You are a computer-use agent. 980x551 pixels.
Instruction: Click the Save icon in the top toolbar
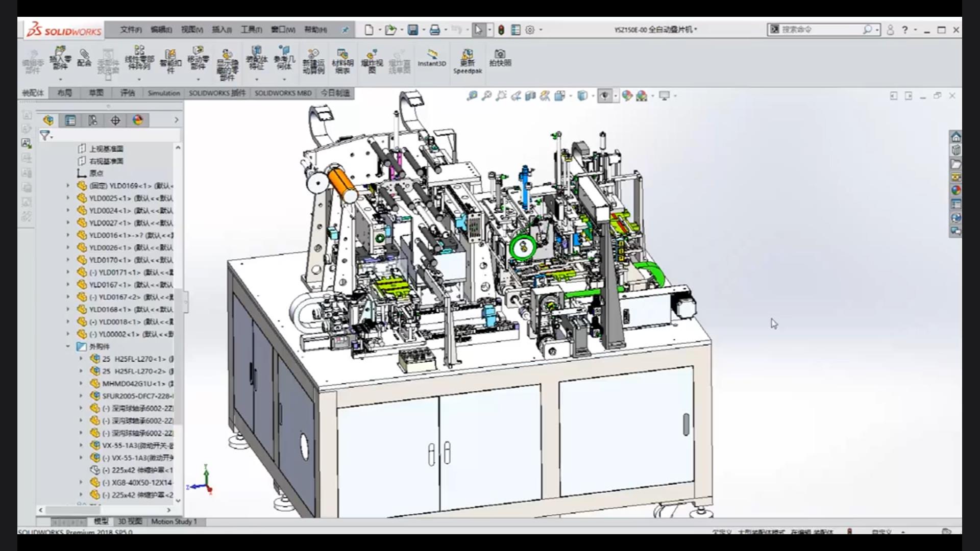click(x=413, y=30)
